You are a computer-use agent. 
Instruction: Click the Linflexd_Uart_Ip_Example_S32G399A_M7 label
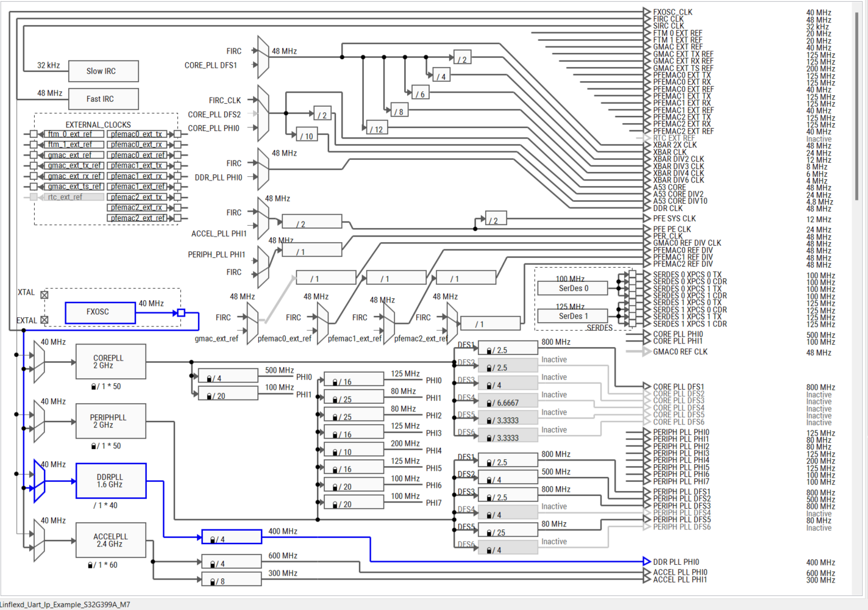(65, 605)
